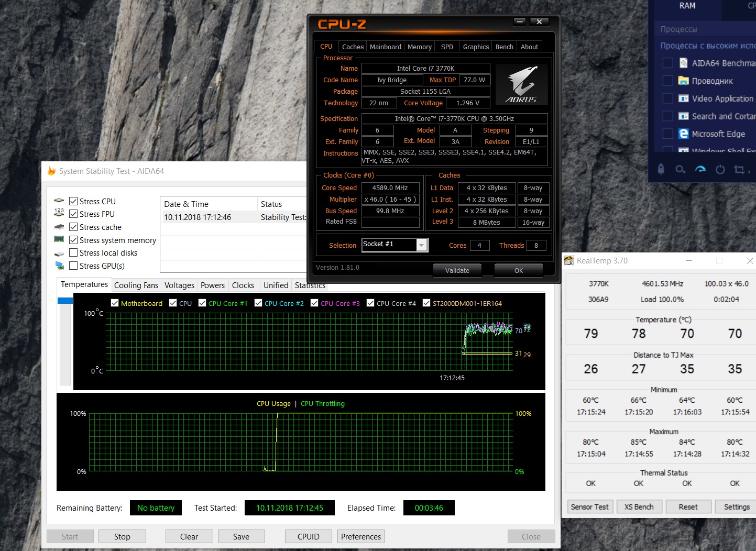Click the monitor icon beside Stress GPU(s)
The width and height of the screenshot is (756, 551).
[x=59, y=266]
